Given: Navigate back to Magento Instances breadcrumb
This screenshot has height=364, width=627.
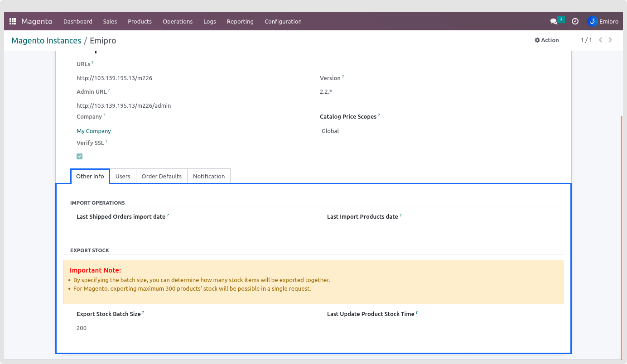Looking at the screenshot, I should 46,40.
